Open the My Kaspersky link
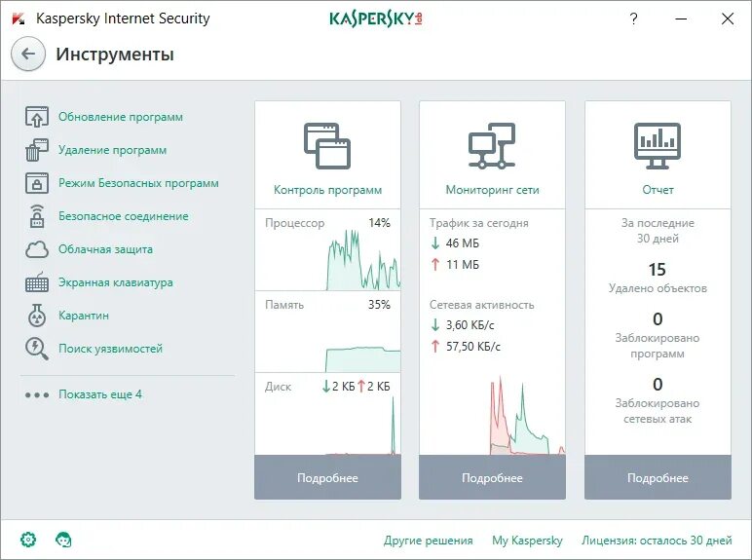Viewport: 752px width, 560px height. tap(527, 541)
